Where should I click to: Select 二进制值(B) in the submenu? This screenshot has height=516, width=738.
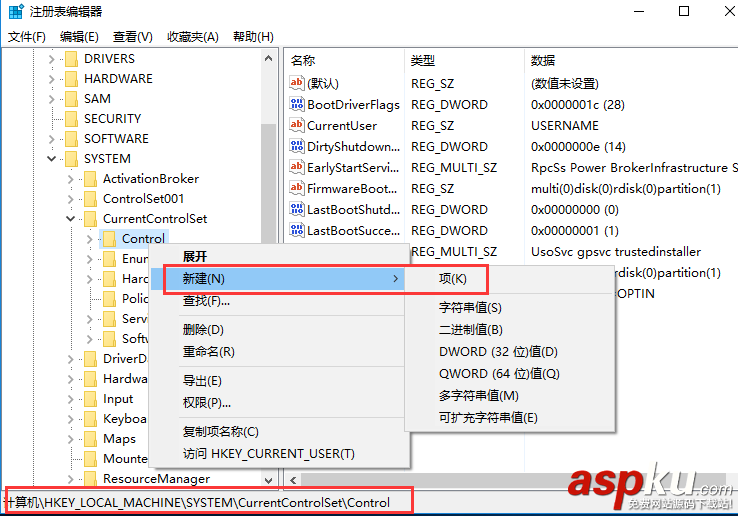[x=510, y=330]
